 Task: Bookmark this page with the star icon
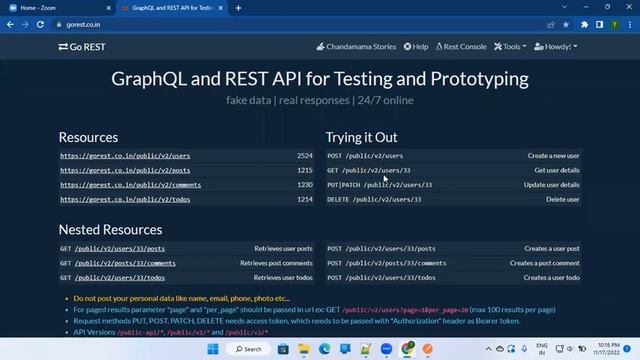(x=566, y=24)
